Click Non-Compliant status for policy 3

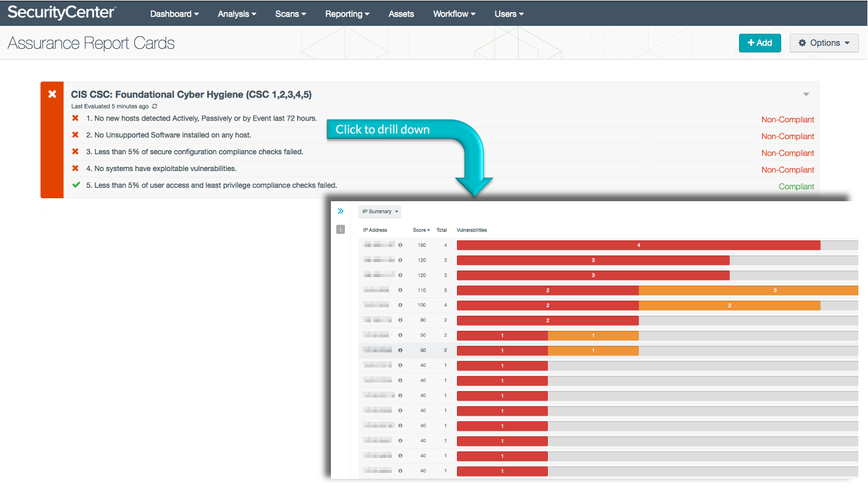pos(788,153)
